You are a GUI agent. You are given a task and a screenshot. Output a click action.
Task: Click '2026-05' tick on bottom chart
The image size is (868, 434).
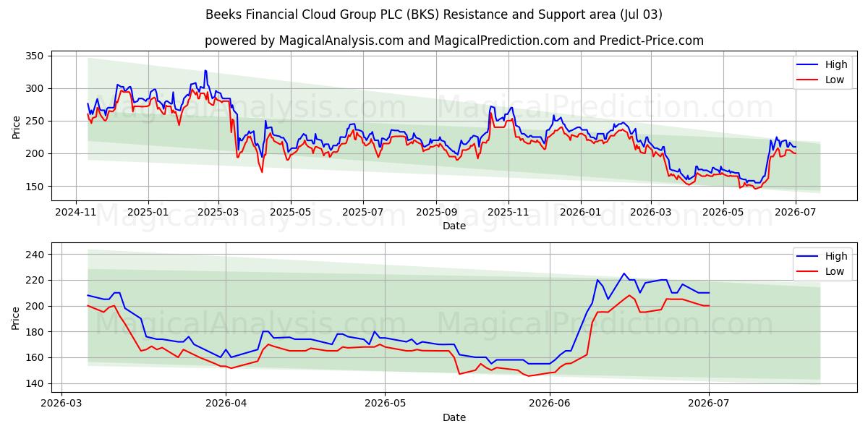tap(385, 404)
